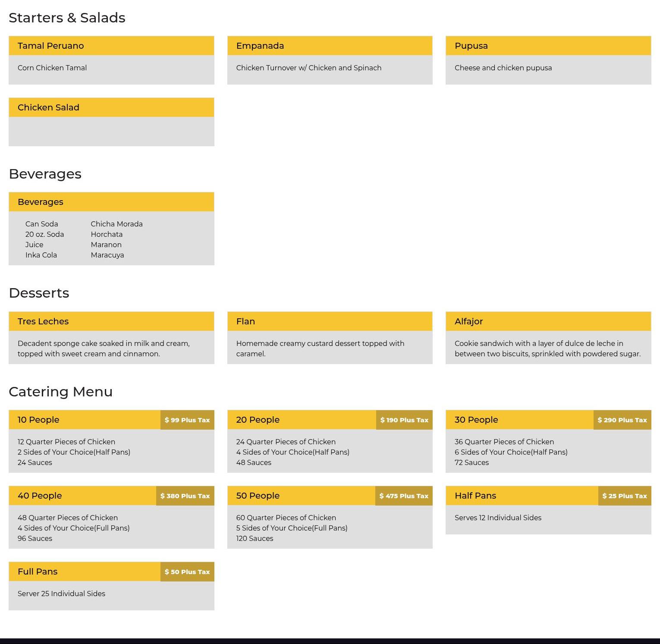This screenshot has height=644, width=660.
Task: Click the '96 Sauces' line
Action: tap(35, 538)
